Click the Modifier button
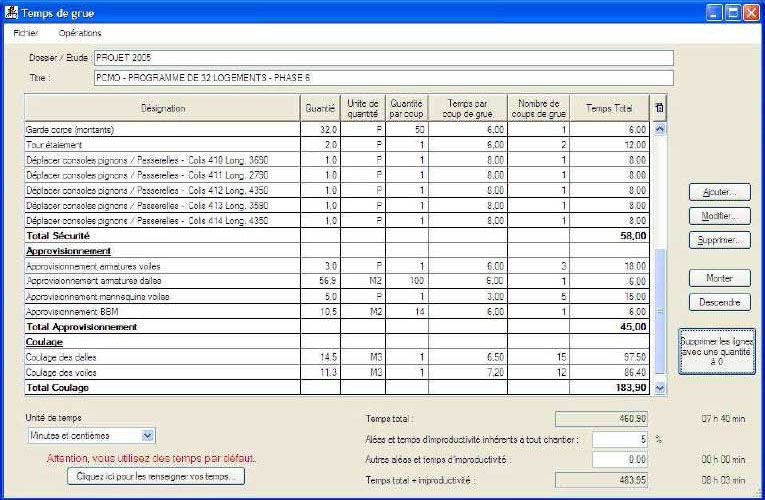The height and width of the screenshot is (500, 765). [720, 216]
